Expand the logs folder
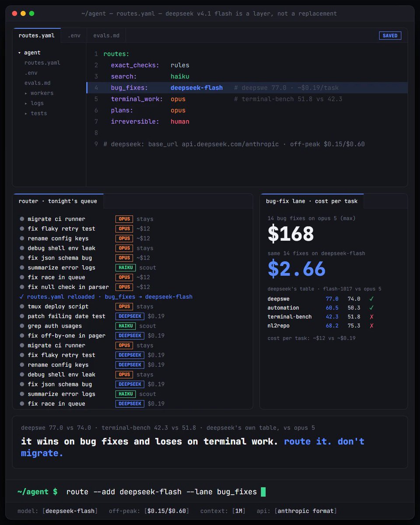Screen dimensions: 420x525 [26, 103]
